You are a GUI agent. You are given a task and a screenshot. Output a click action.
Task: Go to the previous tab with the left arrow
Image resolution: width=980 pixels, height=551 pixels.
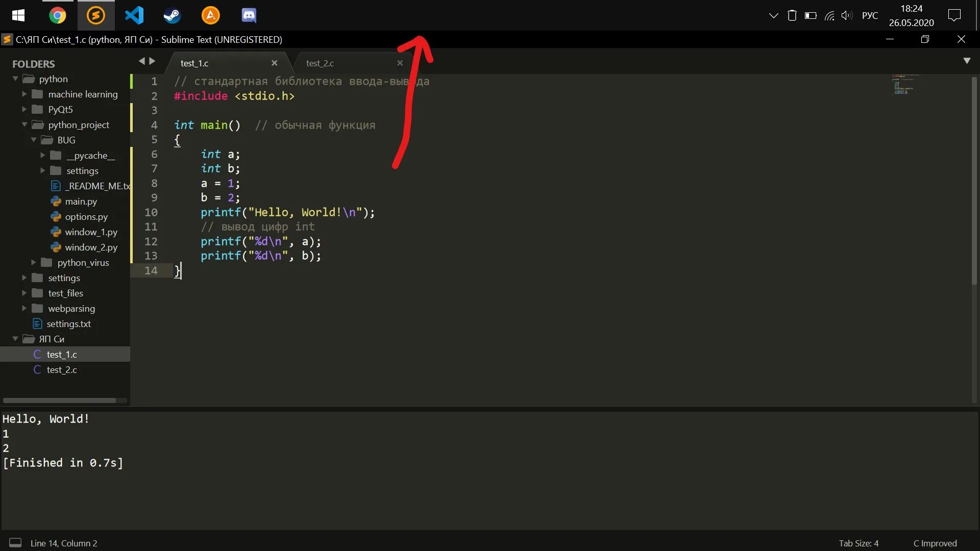pyautogui.click(x=142, y=61)
